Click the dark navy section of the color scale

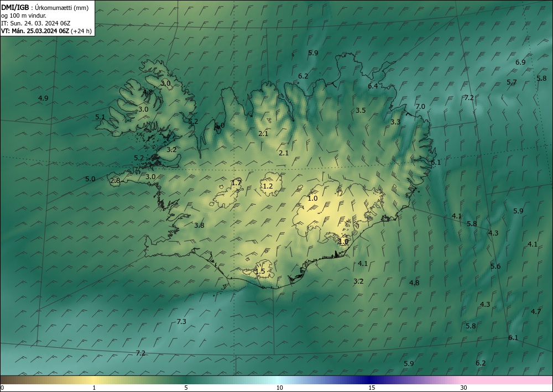click(371, 380)
